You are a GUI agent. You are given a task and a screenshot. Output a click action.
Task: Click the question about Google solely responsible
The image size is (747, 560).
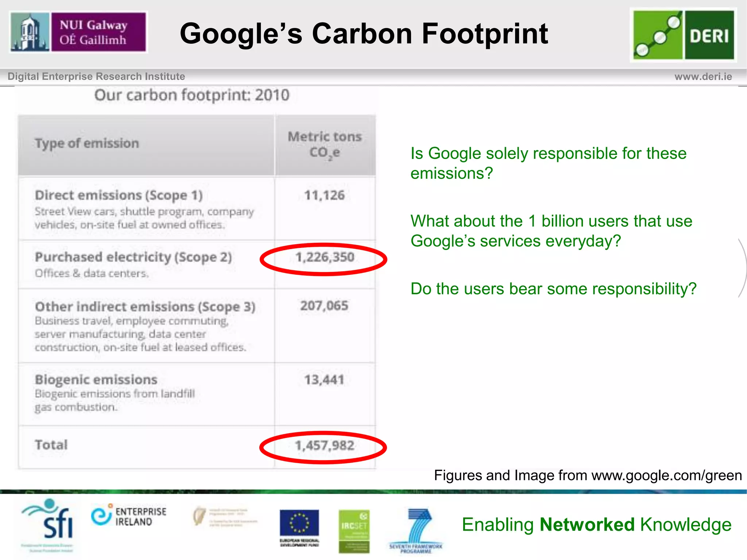pyautogui.click(x=548, y=163)
